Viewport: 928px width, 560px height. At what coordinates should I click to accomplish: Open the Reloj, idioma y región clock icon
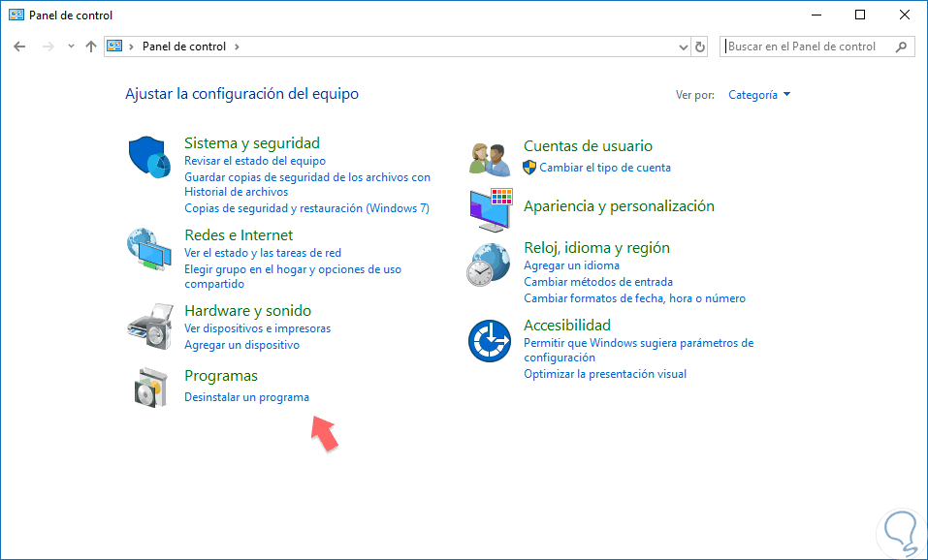point(489,264)
